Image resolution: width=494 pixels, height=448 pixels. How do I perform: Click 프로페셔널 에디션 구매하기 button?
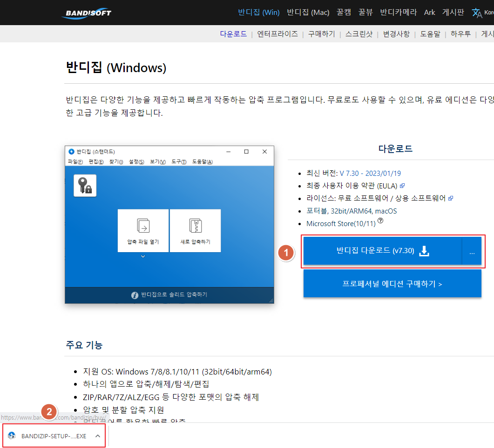(392, 284)
